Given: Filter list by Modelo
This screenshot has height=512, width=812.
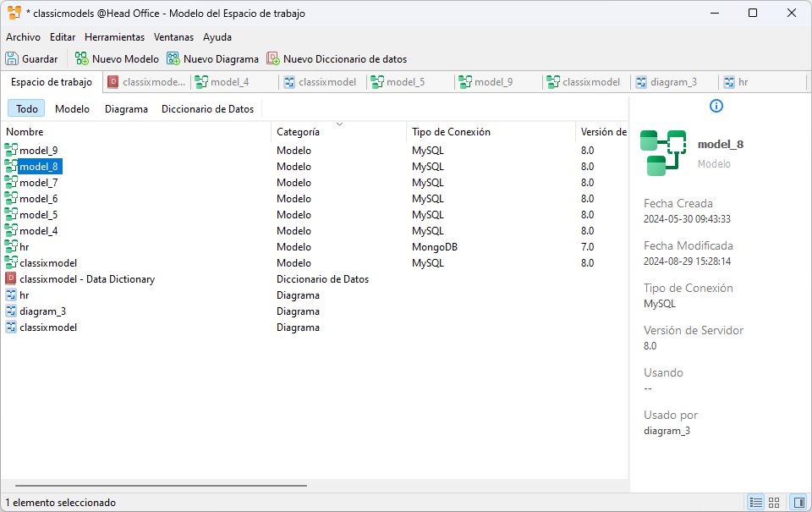Looking at the screenshot, I should click(x=72, y=109).
